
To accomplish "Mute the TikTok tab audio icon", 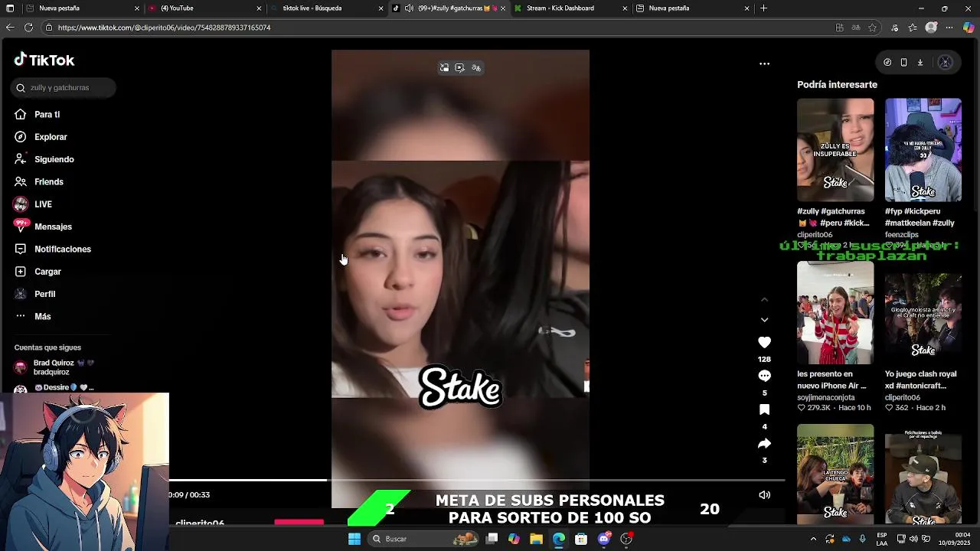I will tap(409, 8).
